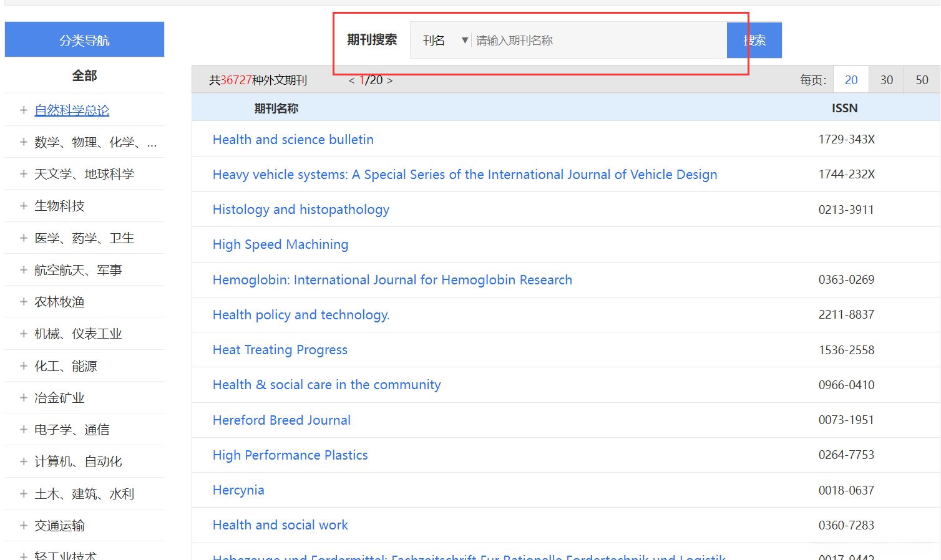Screen dimensions: 941x560
Task: Expand the 化工、能源 category
Action: (x=23, y=366)
